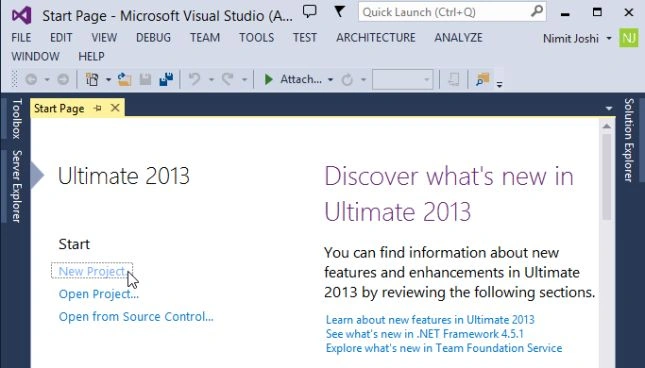645x368 pixels.
Task: Click the Quick Launch search magnifier
Action: [536, 12]
